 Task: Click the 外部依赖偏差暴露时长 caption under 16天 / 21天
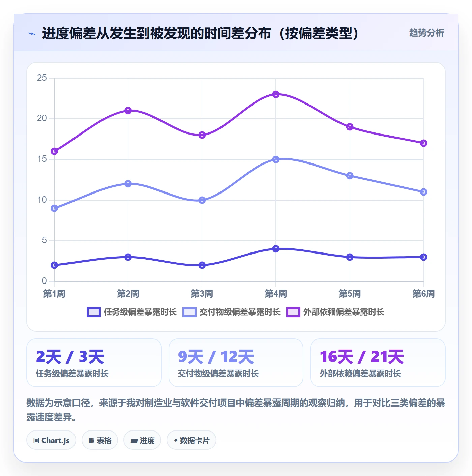pyautogui.click(x=360, y=374)
